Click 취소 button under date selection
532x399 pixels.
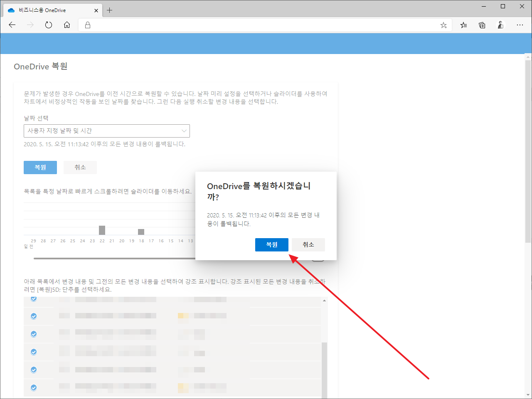pyautogui.click(x=80, y=167)
